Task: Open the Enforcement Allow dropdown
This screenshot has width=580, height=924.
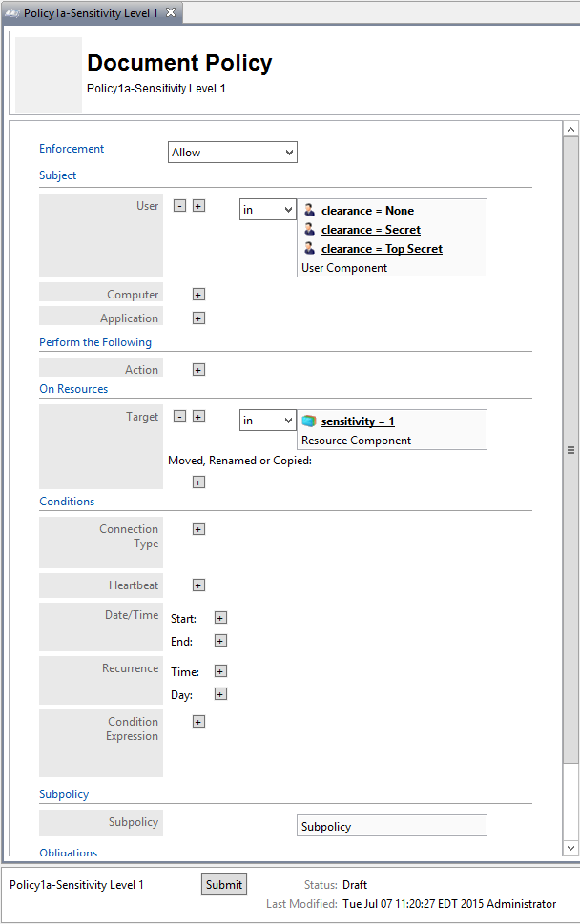Action: (x=232, y=152)
